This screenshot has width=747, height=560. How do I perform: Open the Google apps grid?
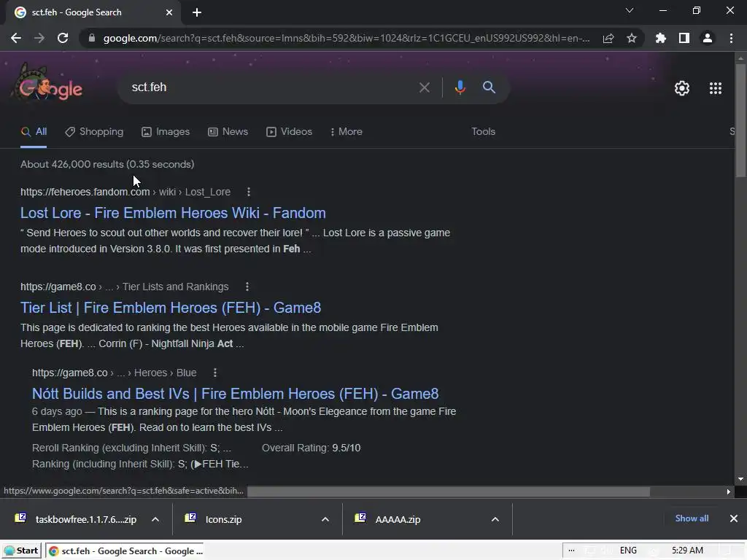click(716, 88)
